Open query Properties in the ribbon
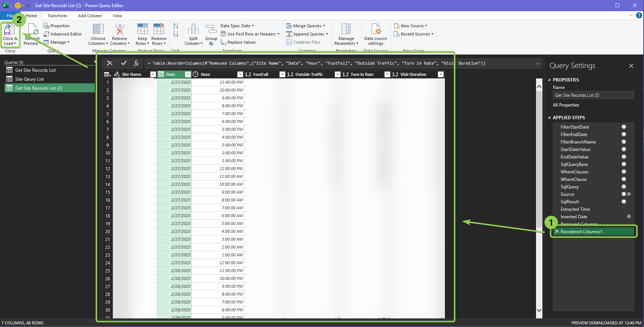 pyautogui.click(x=57, y=26)
